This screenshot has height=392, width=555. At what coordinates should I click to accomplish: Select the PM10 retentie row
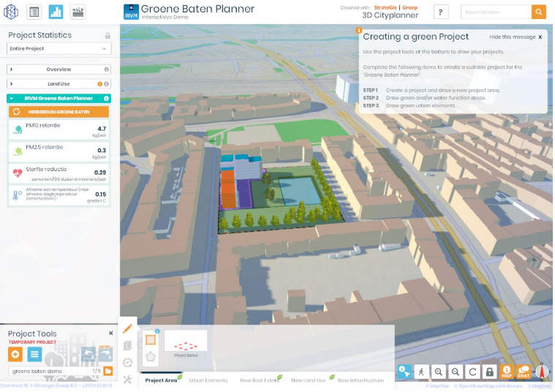pos(58,129)
